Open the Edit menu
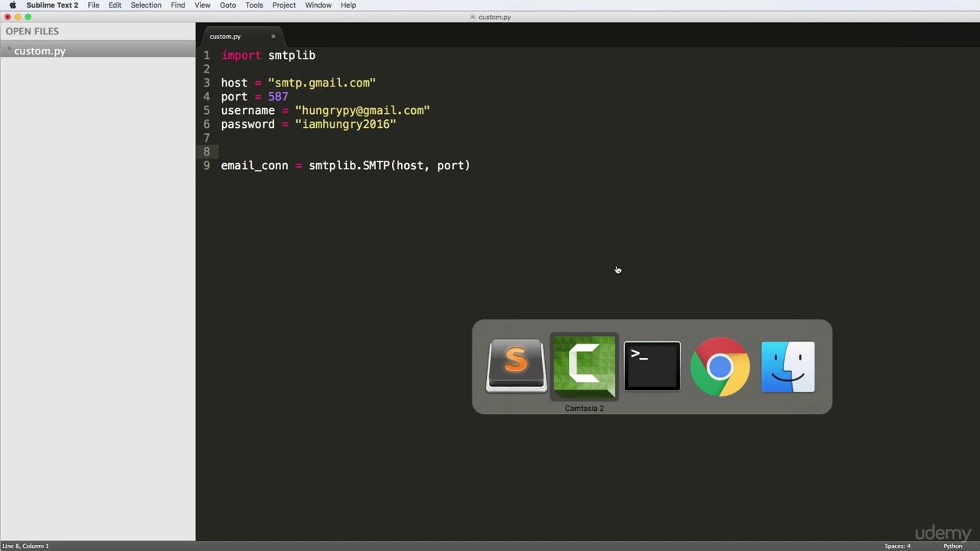 coord(115,5)
